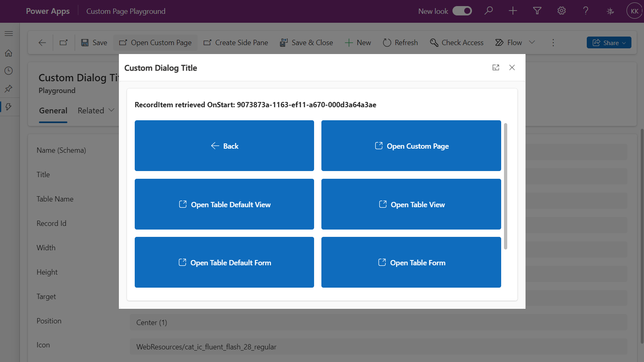This screenshot has width=644, height=362.
Task: Open search with the magnifier icon
Action: tap(489, 11)
